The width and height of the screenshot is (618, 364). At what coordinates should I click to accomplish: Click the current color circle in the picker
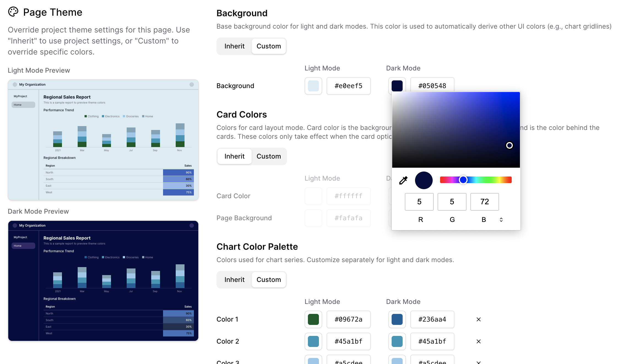coord(424,180)
